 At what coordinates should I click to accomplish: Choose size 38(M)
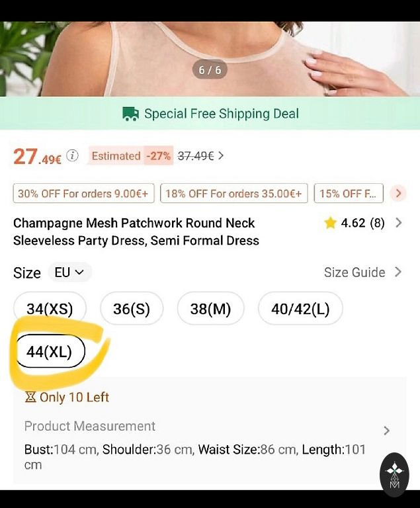coord(210,309)
